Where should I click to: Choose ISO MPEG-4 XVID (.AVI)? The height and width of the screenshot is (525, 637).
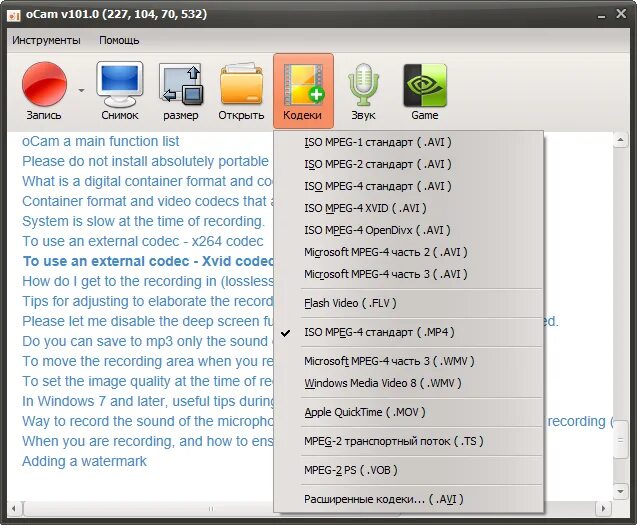409,208
